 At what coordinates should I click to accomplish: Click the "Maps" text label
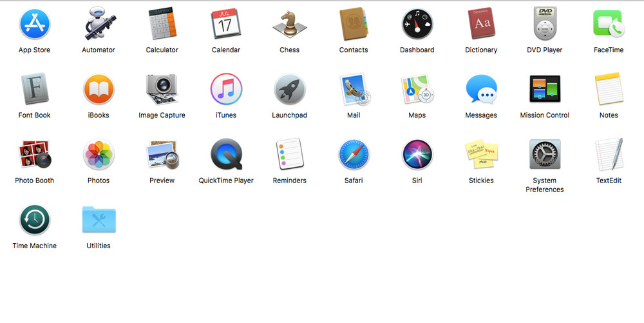pos(417,115)
